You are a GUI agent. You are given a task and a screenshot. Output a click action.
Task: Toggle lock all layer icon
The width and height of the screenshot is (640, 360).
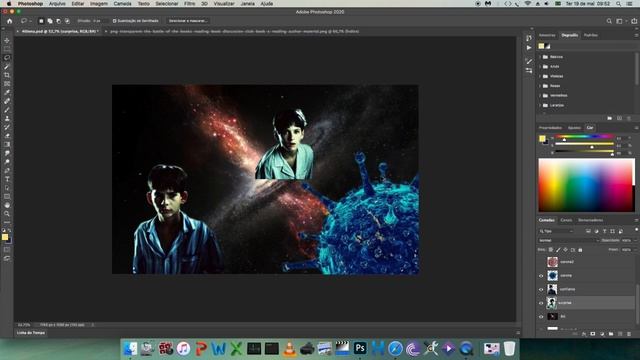point(580,250)
